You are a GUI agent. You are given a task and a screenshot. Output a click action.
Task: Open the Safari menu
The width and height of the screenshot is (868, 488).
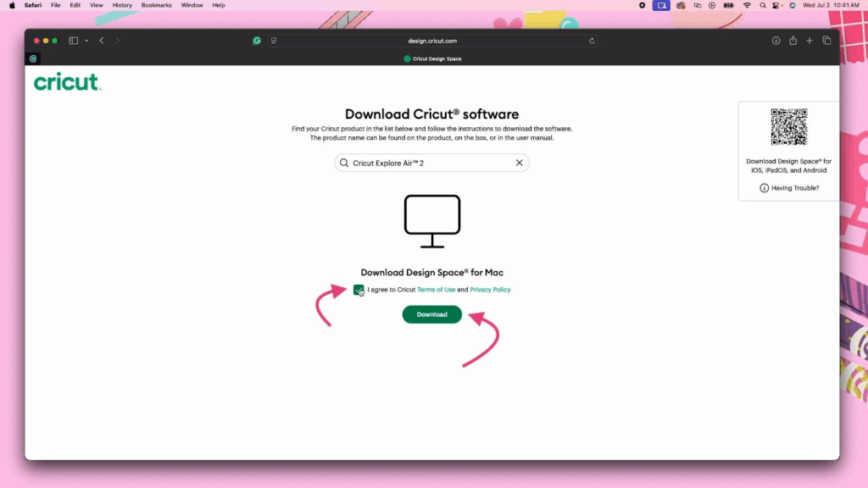pos(33,6)
